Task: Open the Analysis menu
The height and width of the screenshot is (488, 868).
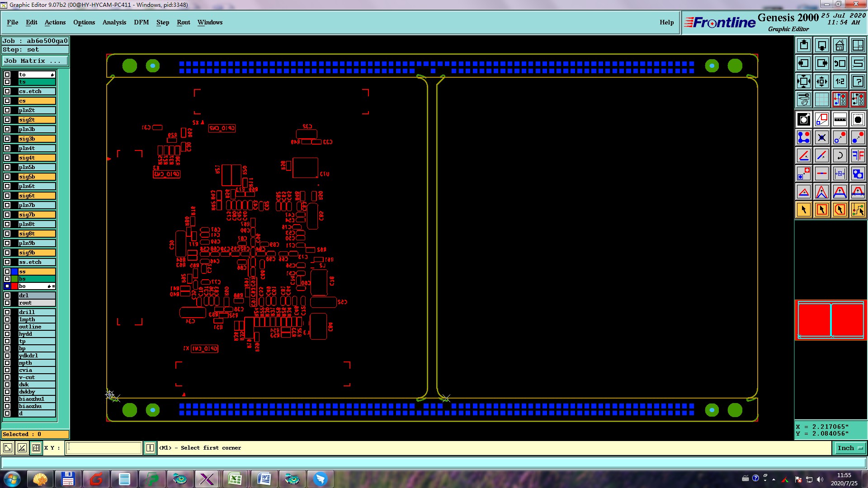Action: tap(114, 22)
